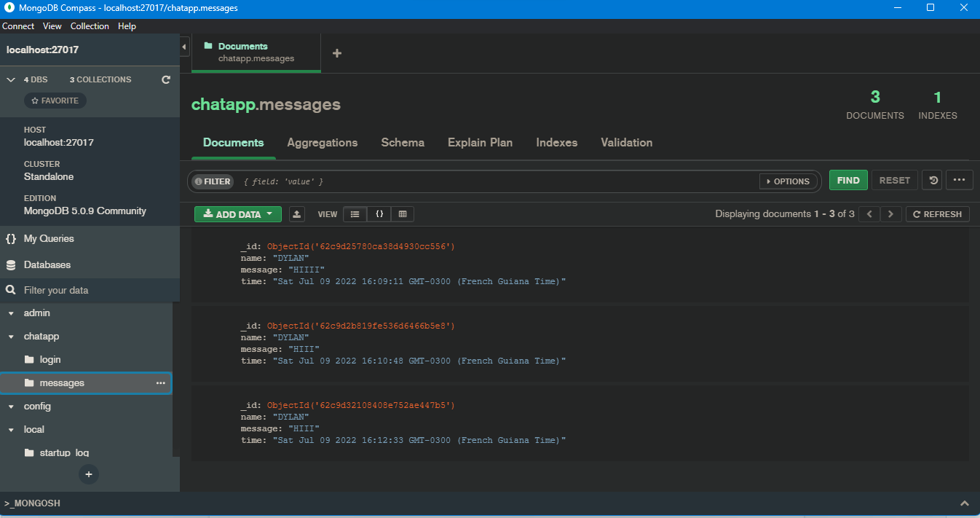Go to previous page of documents
Image resolution: width=980 pixels, height=518 pixels.
tap(869, 214)
